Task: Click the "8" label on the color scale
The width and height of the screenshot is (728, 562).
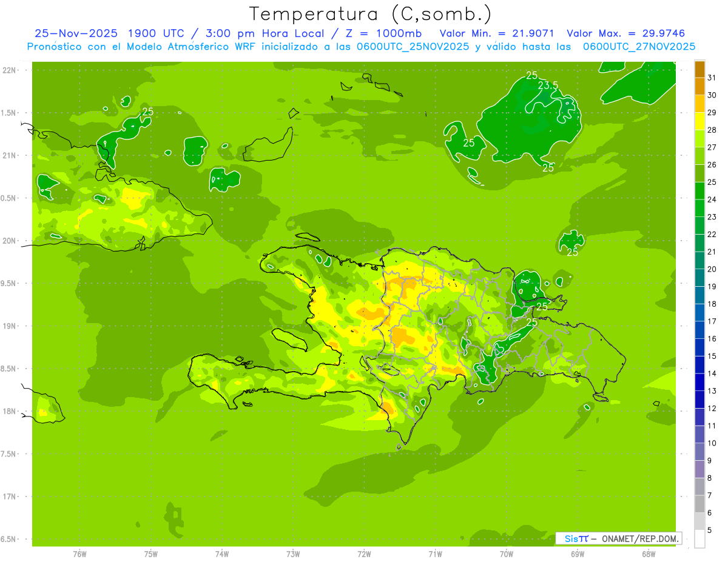Action: click(x=710, y=478)
